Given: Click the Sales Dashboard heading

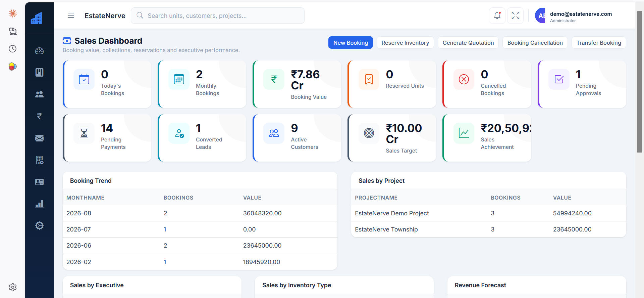Looking at the screenshot, I should pyautogui.click(x=108, y=41).
